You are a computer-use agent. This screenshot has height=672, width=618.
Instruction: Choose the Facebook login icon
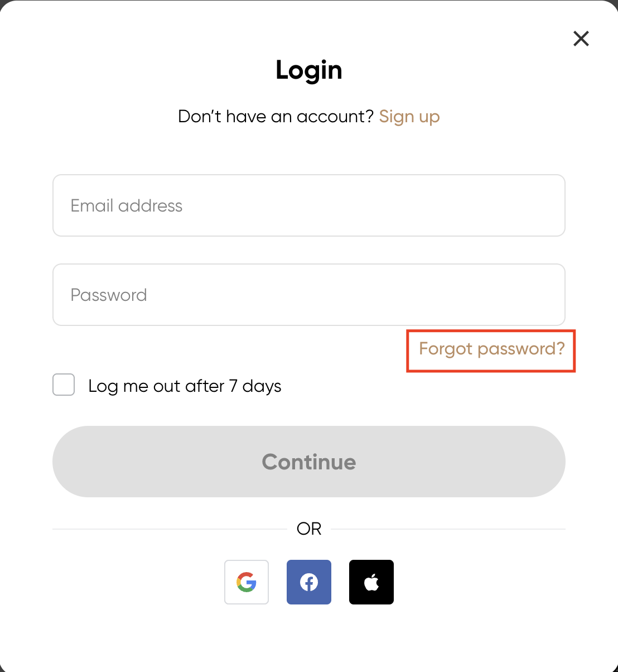(309, 582)
